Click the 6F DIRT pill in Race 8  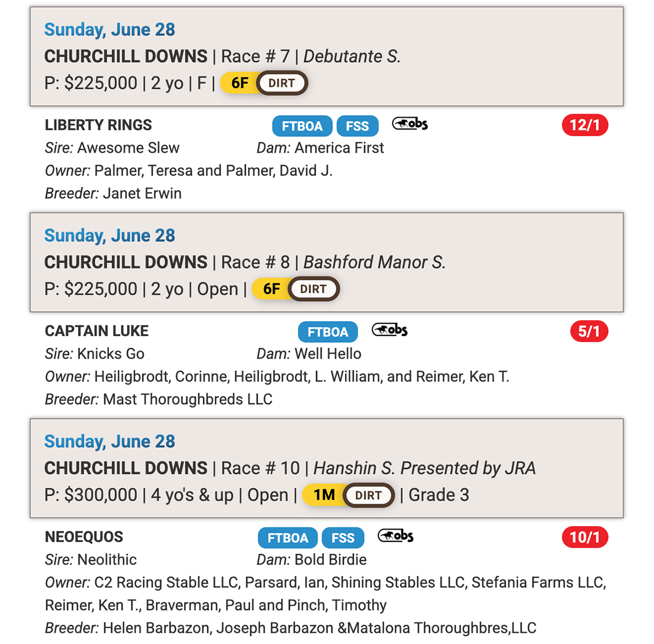coord(295,289)
